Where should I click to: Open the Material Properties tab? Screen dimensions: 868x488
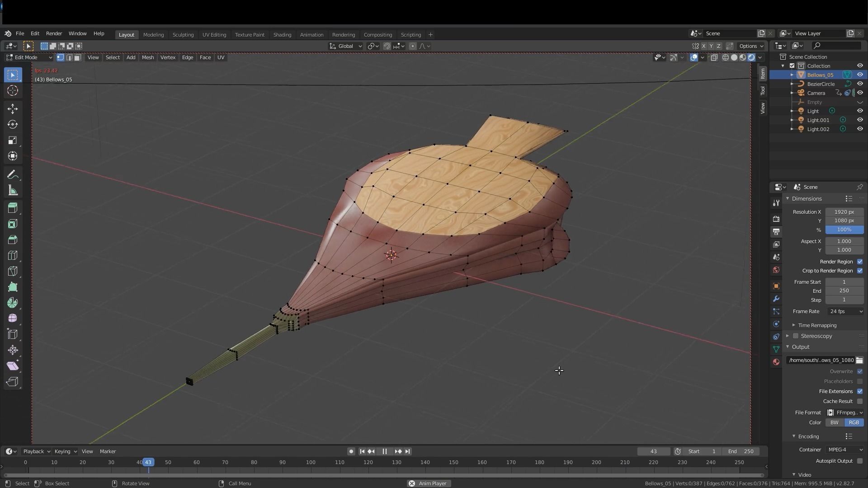[776, 361]
